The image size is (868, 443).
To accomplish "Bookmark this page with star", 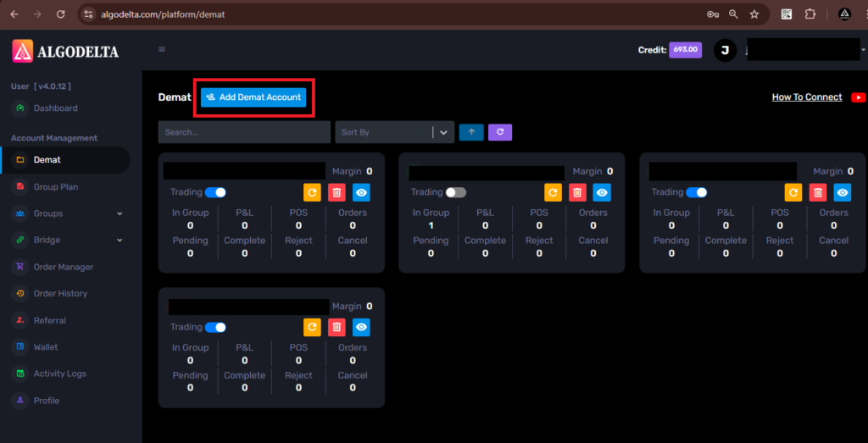I will pos(754,14).
